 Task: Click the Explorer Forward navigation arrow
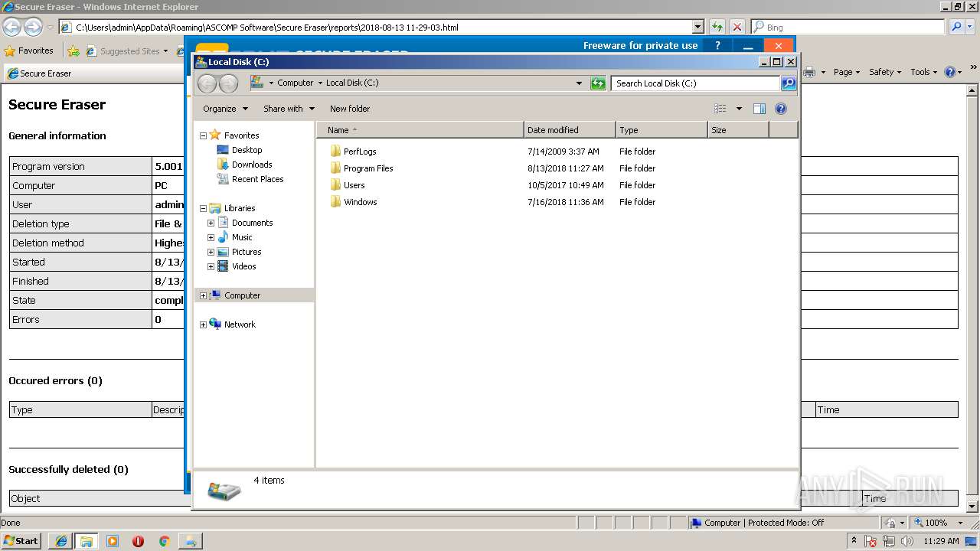(228, 83)
